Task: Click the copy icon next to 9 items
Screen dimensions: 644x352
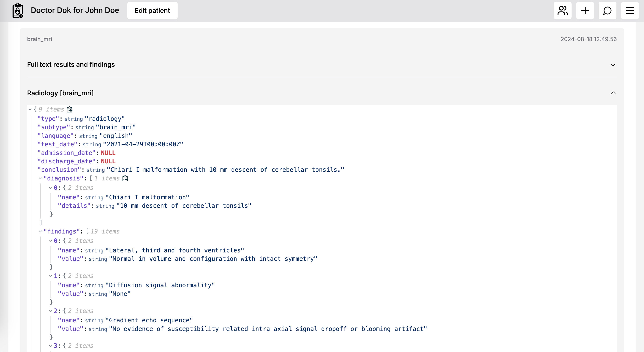Action: point(69,109)
